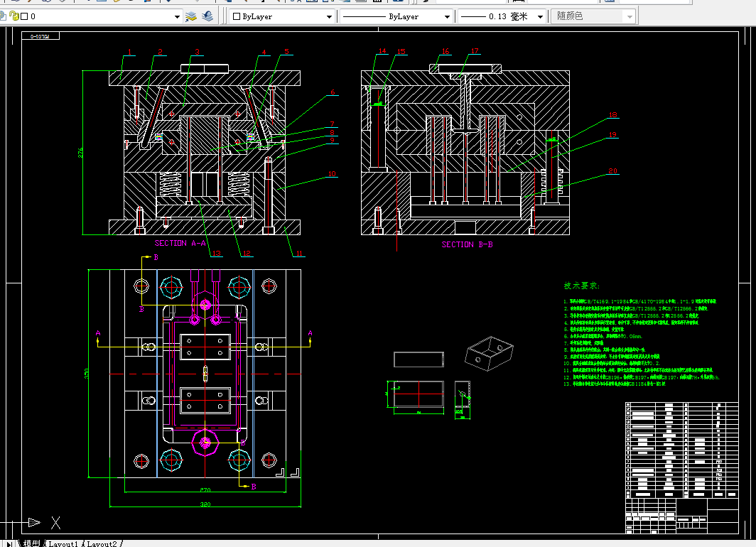756x547 pixels.
Task: Open the ByLayer linetype dropdown
Action: tap(447, 16)
